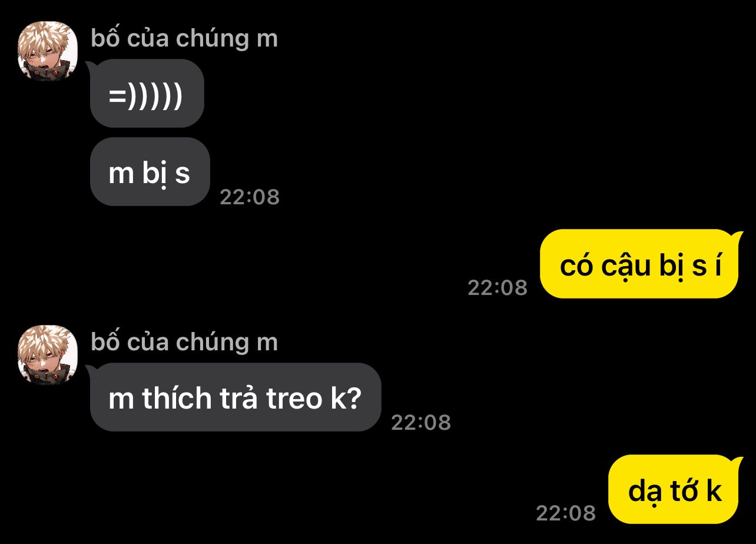Tap the yellow 'có cậu bị s í' bubble
This screenshot has height=544, width=756.
click(640, 264)
